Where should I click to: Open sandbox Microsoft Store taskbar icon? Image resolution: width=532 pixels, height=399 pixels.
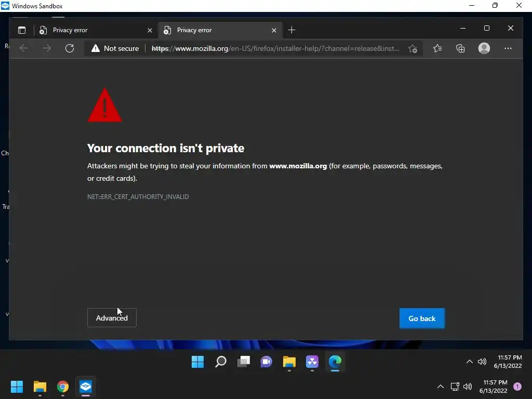[x=312, y=362]
